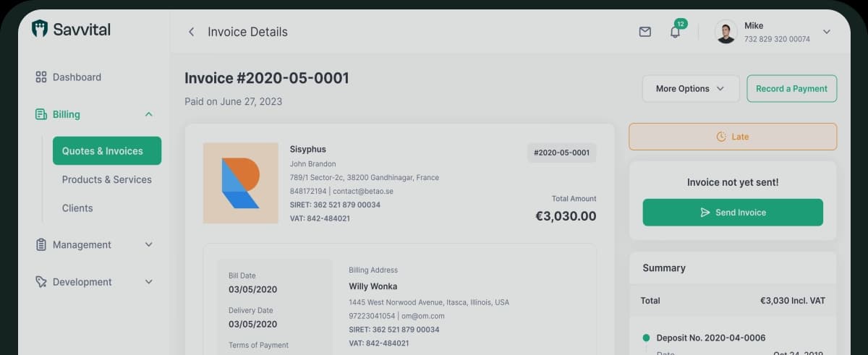Open the user account dropdown arrow
Viewport: 868px width, 355px height.
[827, 32]
